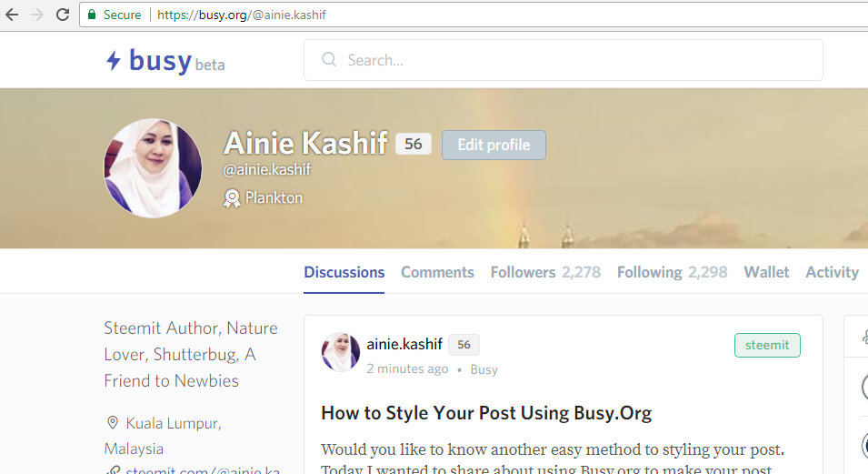Click the steemit.com/@ainie.ka profile link

pyautogui.click(x=203, y=470)
